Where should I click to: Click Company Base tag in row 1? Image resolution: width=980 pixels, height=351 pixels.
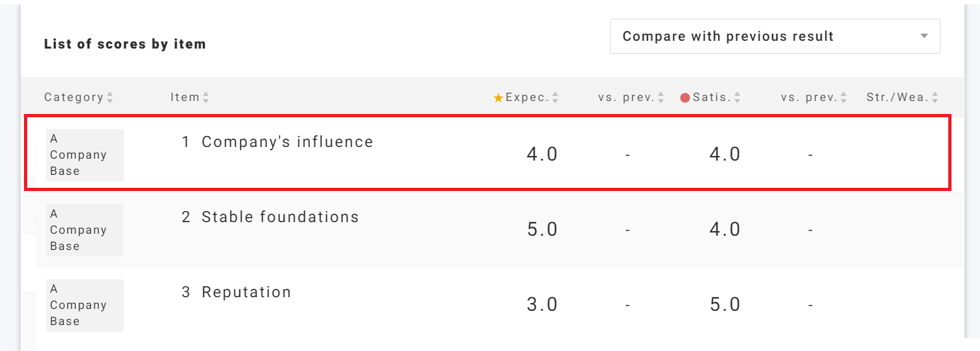pos(84,155)
